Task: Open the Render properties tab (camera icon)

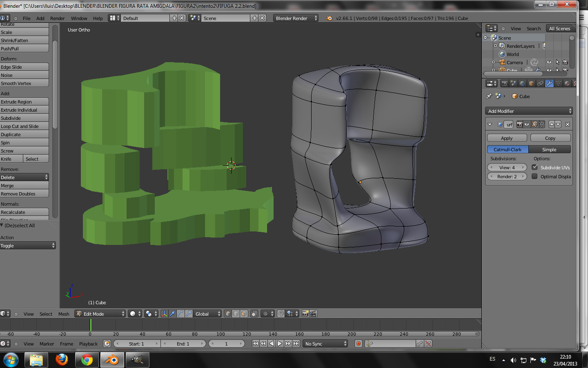Action: click(505, 83)
